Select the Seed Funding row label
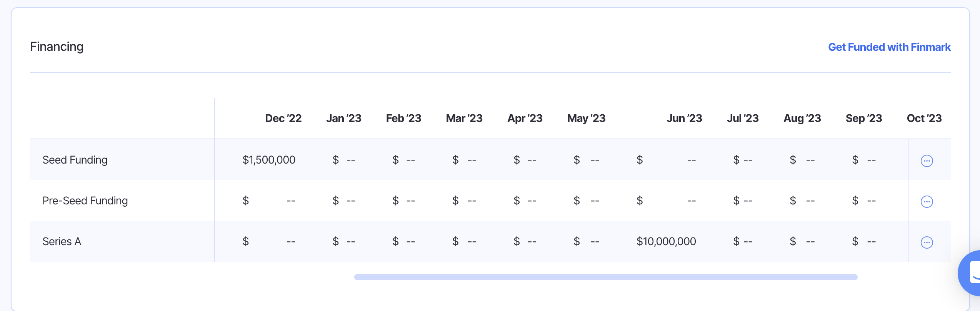The image size is (980, 311). (75, 160)
